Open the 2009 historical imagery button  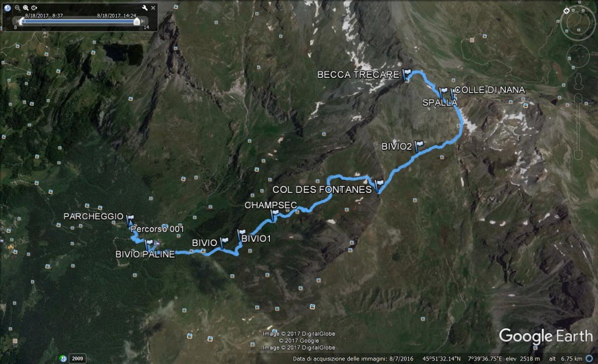click(x=78, y=358)
